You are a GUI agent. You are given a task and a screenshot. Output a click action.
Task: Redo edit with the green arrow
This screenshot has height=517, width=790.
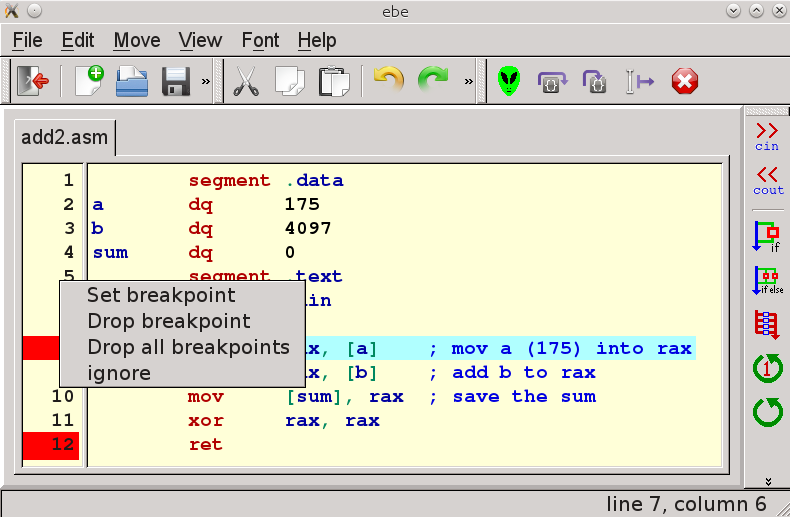(433, 80)
